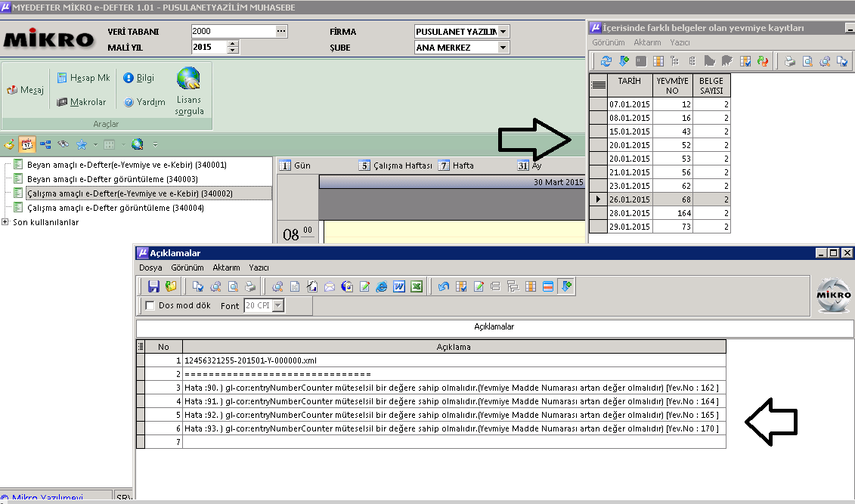Image resolution: width=855 pixels, height=504 pixels.
Task: Open Görünüm menu in Açıklamalar window
Action: pos(187,267)
